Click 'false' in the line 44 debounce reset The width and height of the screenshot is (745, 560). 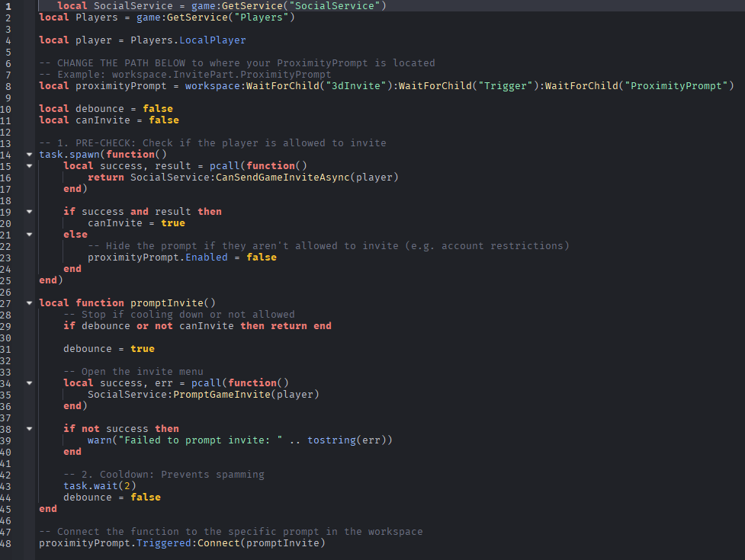[x=146, y=498]
